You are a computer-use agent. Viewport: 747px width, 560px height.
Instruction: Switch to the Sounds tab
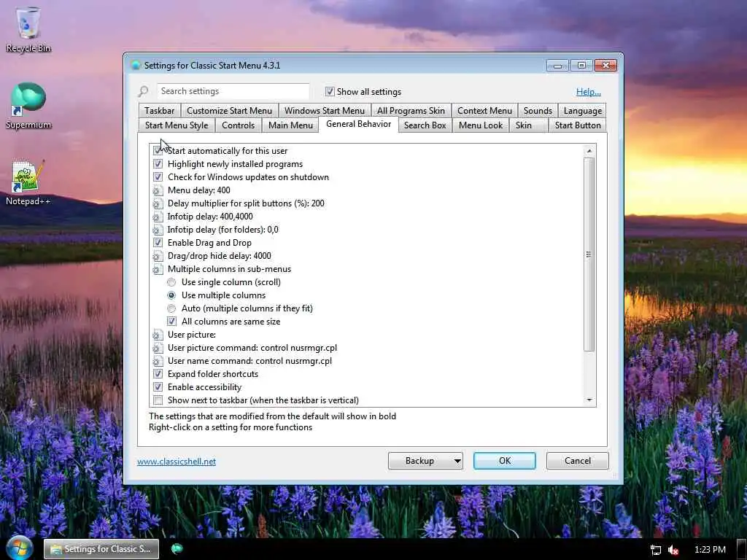point(538,111)
